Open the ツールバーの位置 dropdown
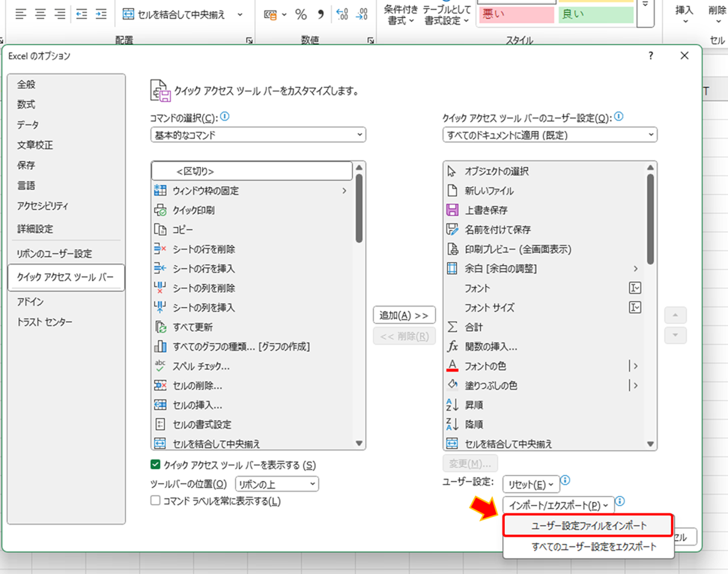 point(276,484)
